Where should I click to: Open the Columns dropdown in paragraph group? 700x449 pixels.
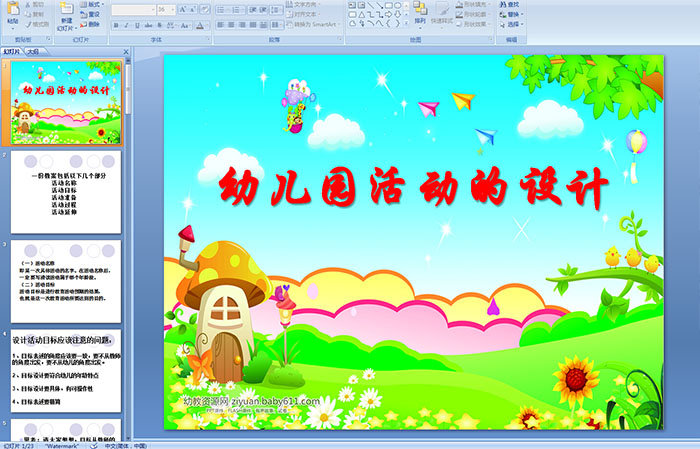coord(276,25)
